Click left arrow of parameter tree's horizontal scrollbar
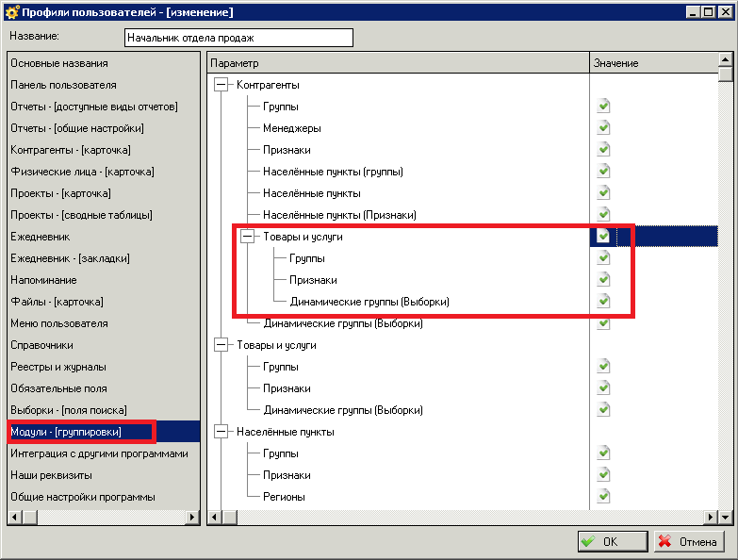 pos(215,517)
